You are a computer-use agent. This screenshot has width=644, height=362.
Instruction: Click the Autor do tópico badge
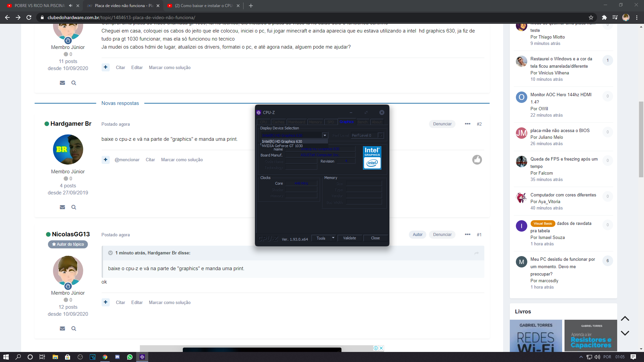(68, 244)
